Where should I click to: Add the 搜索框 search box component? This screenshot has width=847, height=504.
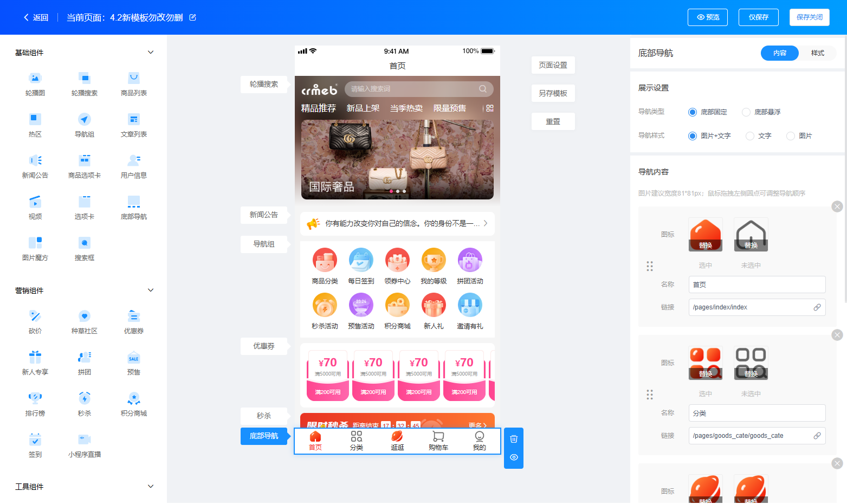click(x=85, y=249)
